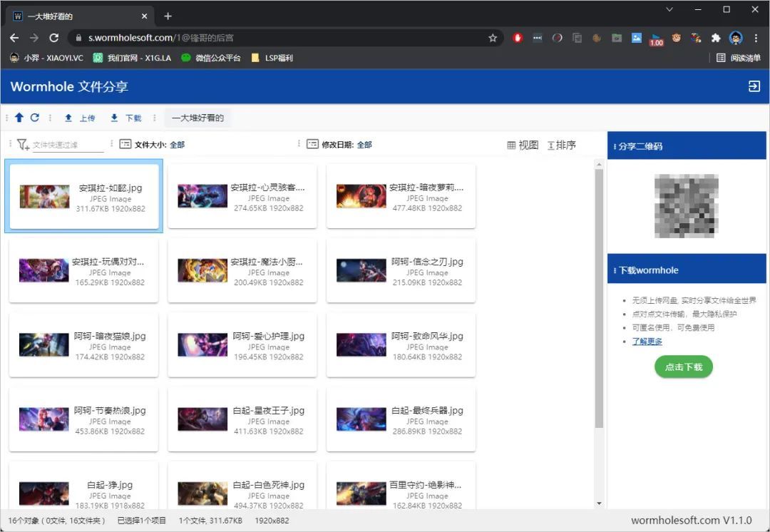Click the 下载 download toolbar button
The height and width of the screenshot is (532, 770).
(x=125, y=118)
